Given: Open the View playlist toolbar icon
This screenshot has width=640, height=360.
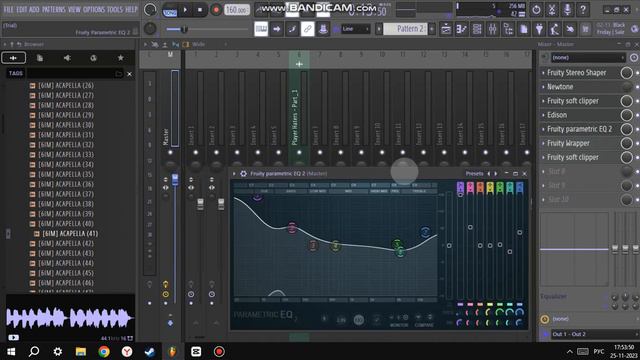Looking at the screenshot, I should 446,29.
